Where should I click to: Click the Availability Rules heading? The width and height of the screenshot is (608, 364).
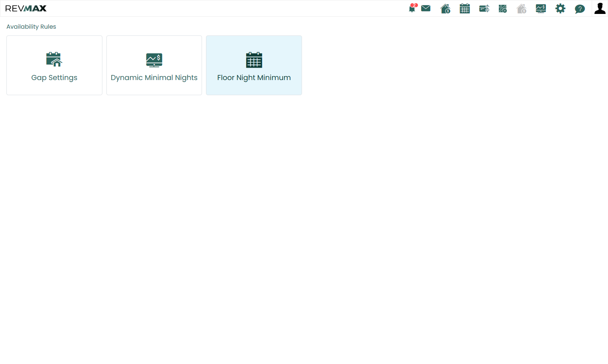(x=31, y=27)
